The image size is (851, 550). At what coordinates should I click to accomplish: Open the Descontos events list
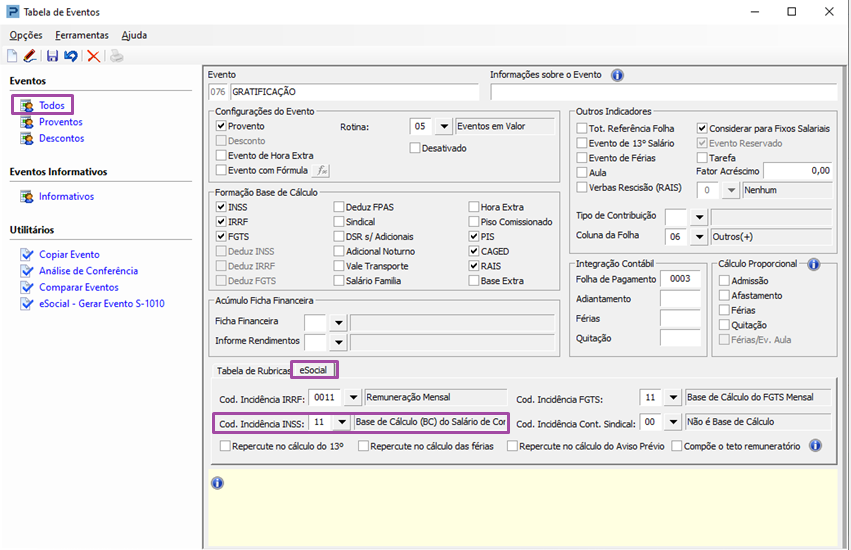[x=61, y=138]
